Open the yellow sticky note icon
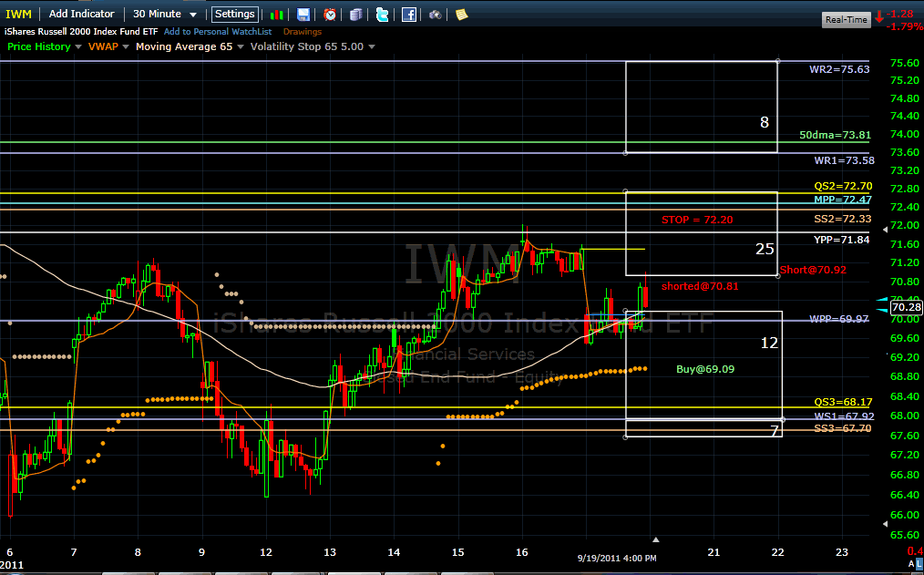This screenshot has width=924, height=575. [x=461, y=15]
